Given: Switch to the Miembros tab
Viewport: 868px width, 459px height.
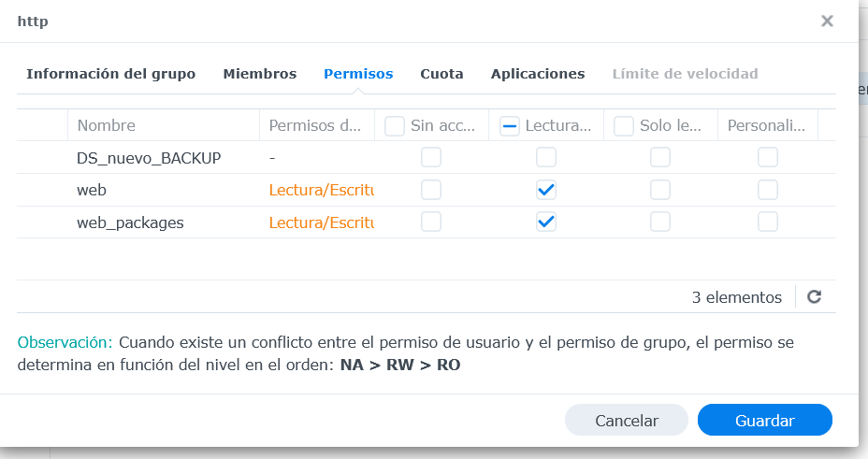Looking at the screenshot, I should click(x=259, y=74).
